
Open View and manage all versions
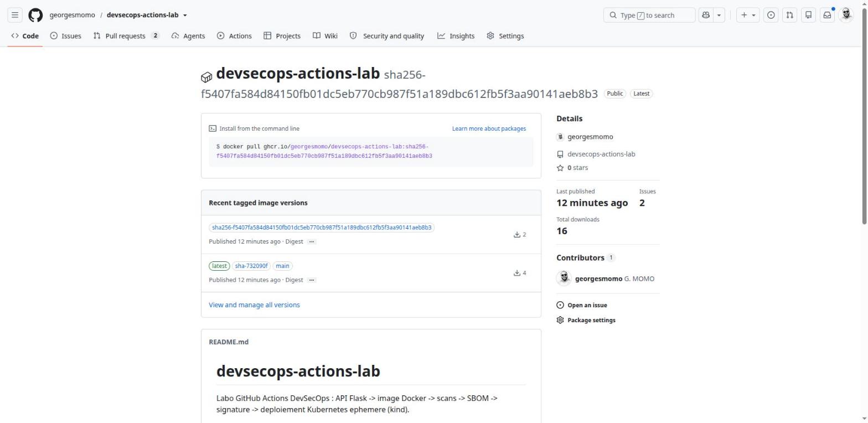[254, 305]
